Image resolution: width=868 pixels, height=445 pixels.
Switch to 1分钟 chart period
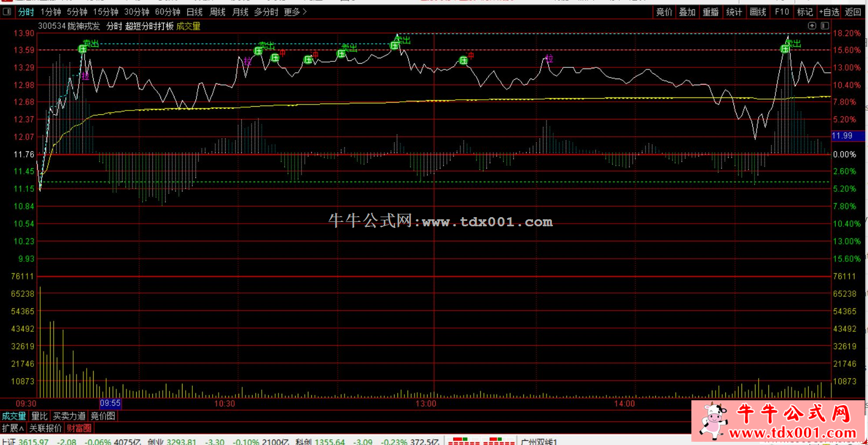click(51, 12)
